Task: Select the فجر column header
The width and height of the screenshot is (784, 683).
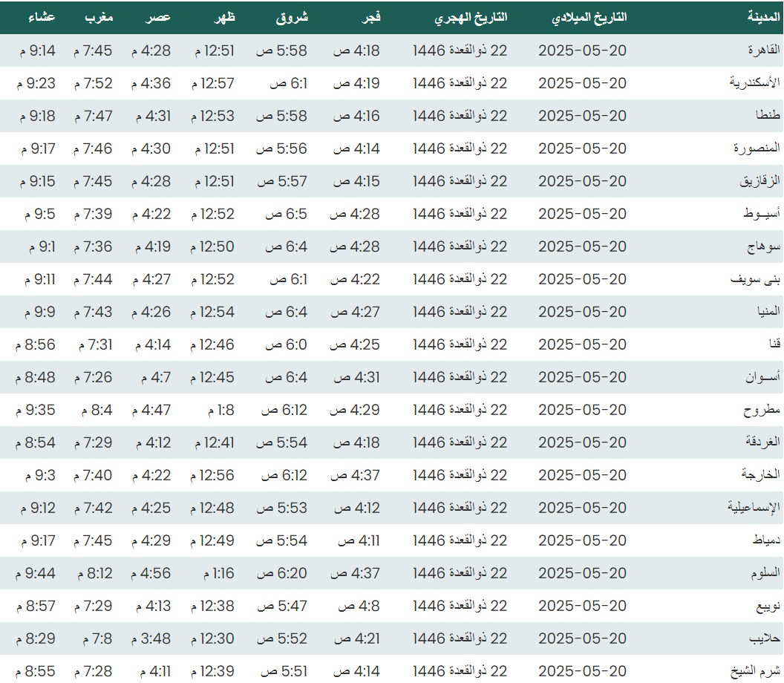Action: click(370, 17)
